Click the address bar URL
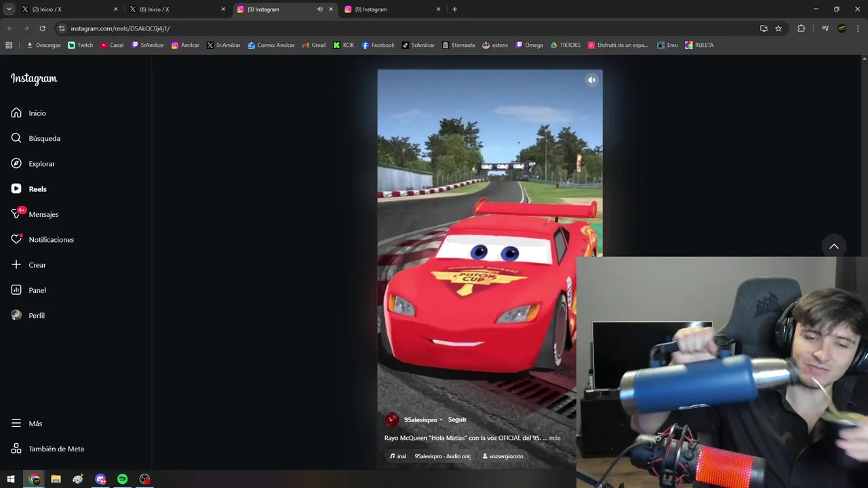Image resolution: width=868 pixels, height=488 pixels. click(120, 28)
